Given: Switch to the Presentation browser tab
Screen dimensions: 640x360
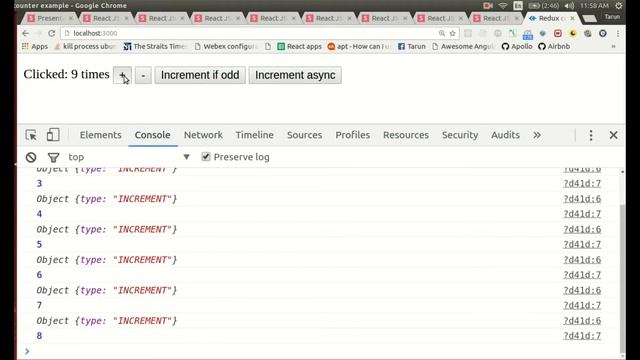Looking at the screenshot, I should click(50, 18).
